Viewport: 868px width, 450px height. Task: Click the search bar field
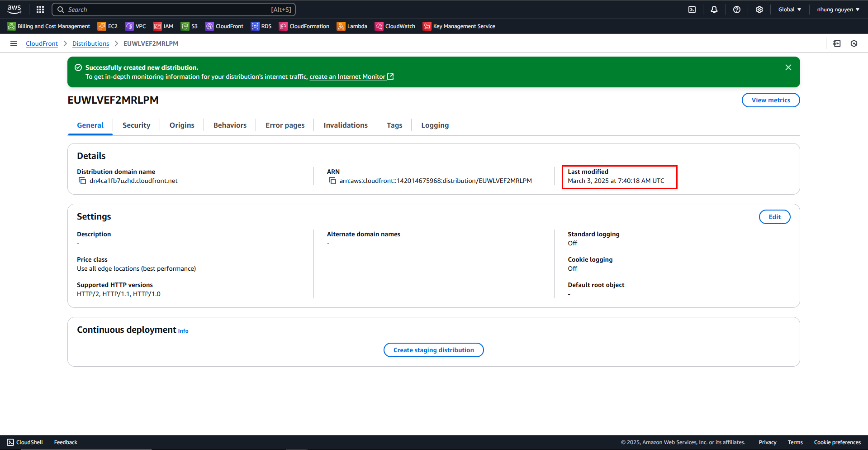174,10
